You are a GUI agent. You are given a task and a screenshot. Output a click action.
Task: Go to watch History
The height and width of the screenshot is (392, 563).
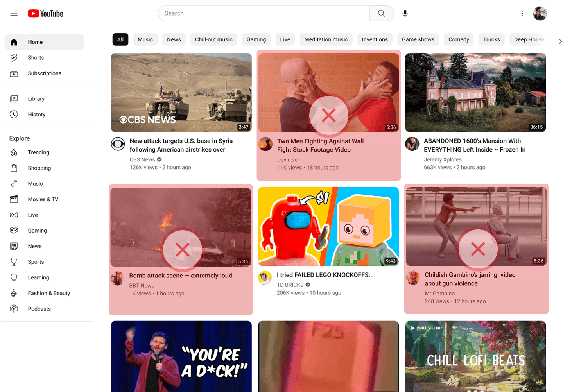(36, 115)
